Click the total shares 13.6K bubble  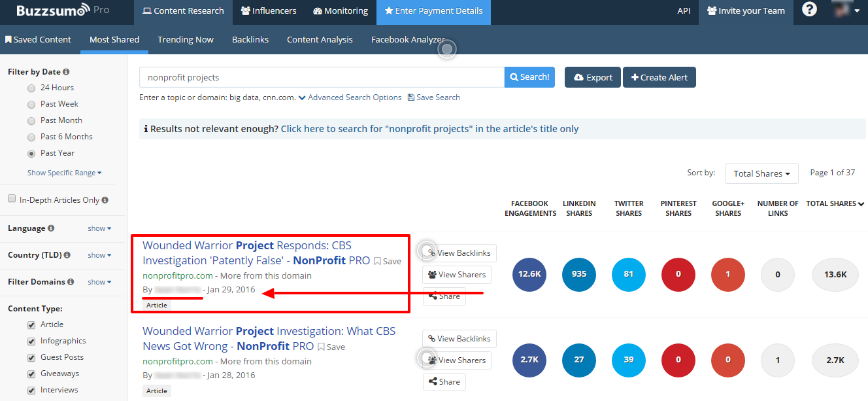[x=835, y=275]
